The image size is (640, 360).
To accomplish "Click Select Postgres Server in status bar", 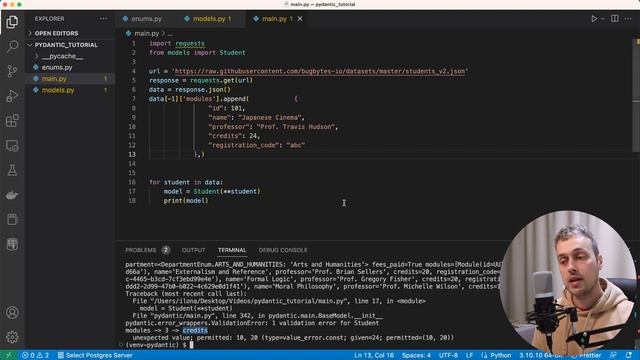I will click(95, 355).
